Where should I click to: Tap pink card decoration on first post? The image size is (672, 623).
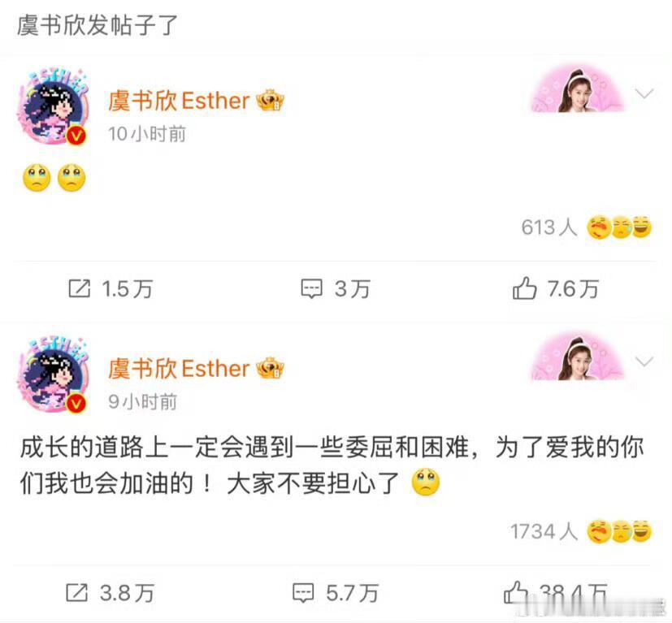577,89
